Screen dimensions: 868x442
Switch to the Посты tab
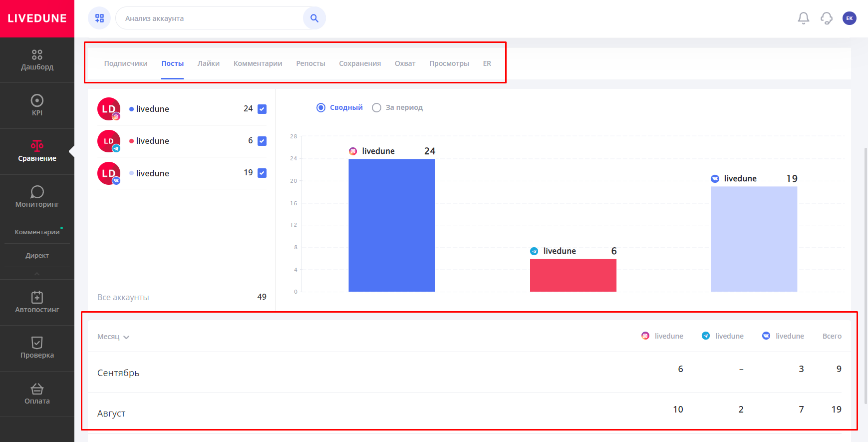point(173,63)
